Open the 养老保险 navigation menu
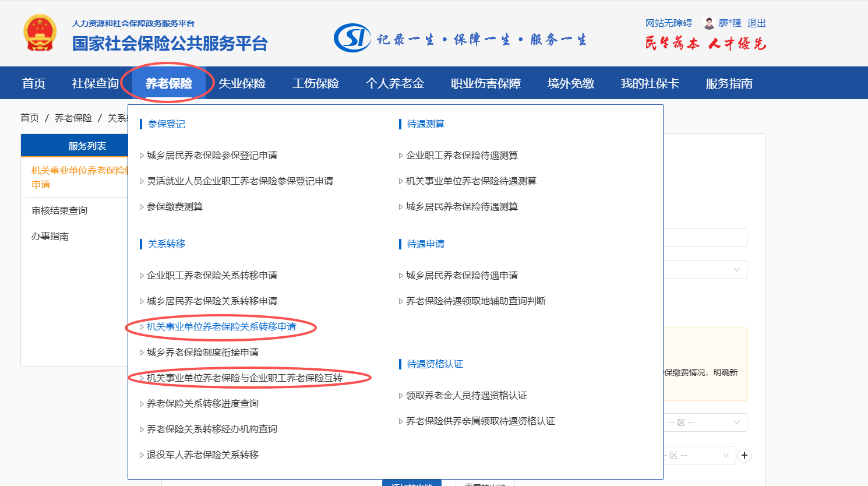The image size is (868, 486). [x=168, y=83]
